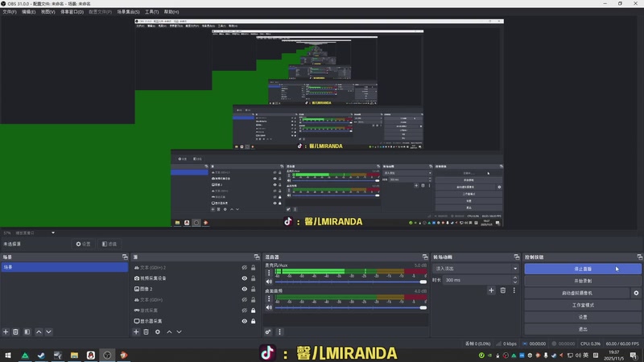Open the 编辑(E) menu

pyautogui.click(x=28, y=12)
